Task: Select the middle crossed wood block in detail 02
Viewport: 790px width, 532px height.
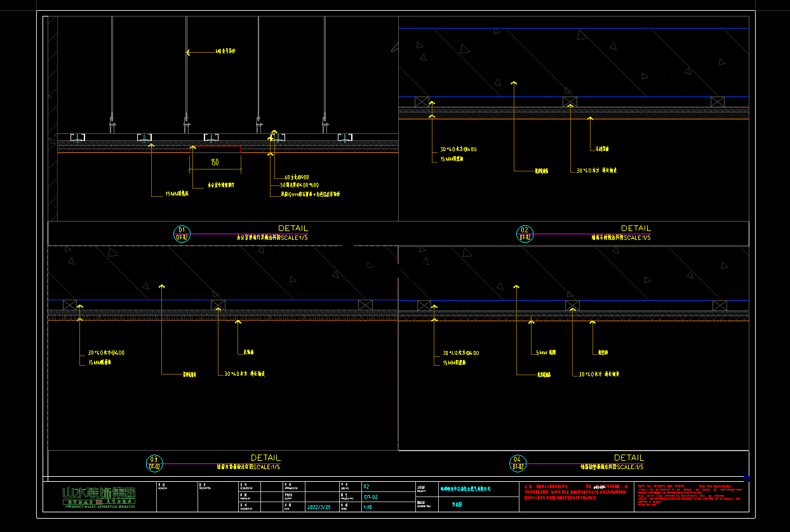Action: 570,102
